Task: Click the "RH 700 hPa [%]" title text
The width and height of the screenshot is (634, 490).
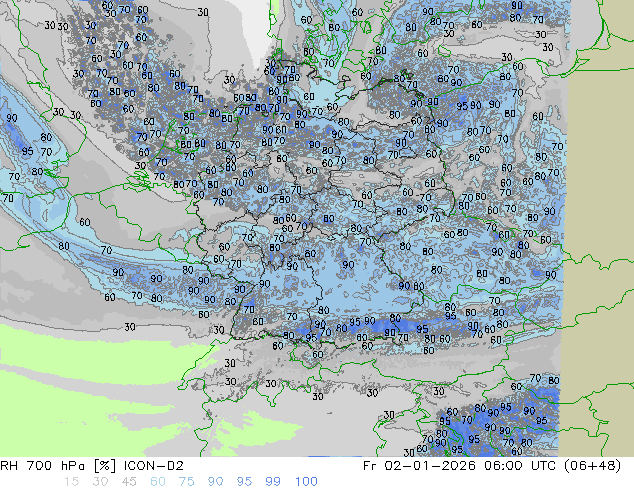Action: (x=58, y=466)
